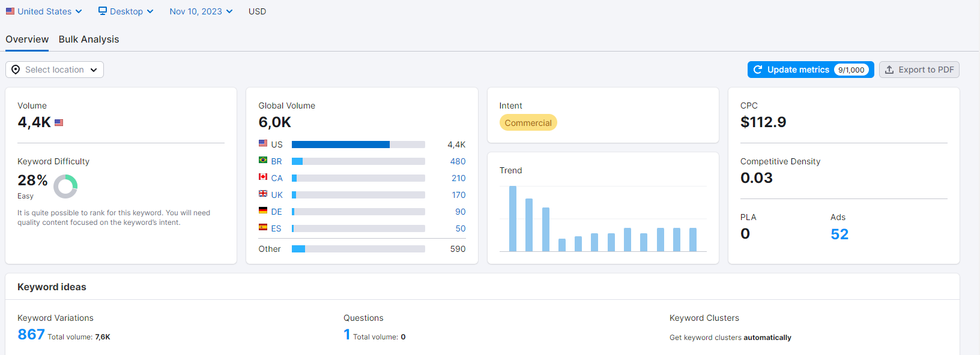Screen dimensions: 980x355
Task: Click Get keyword clusters automatically text
Action: click(730, 338)
